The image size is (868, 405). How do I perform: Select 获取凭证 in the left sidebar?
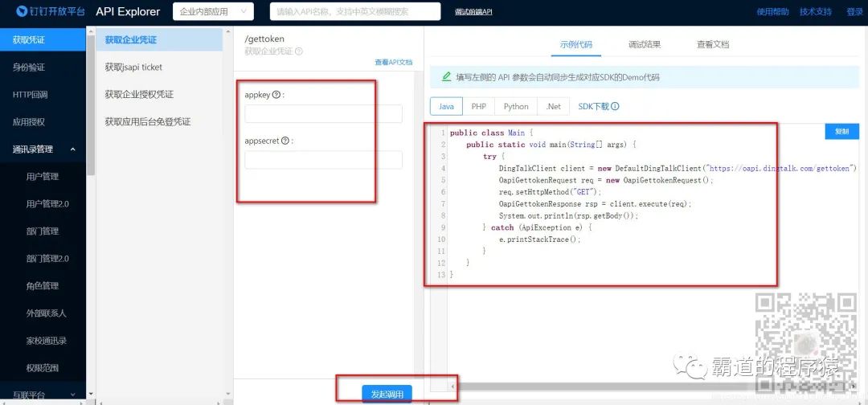coord(43,40)
